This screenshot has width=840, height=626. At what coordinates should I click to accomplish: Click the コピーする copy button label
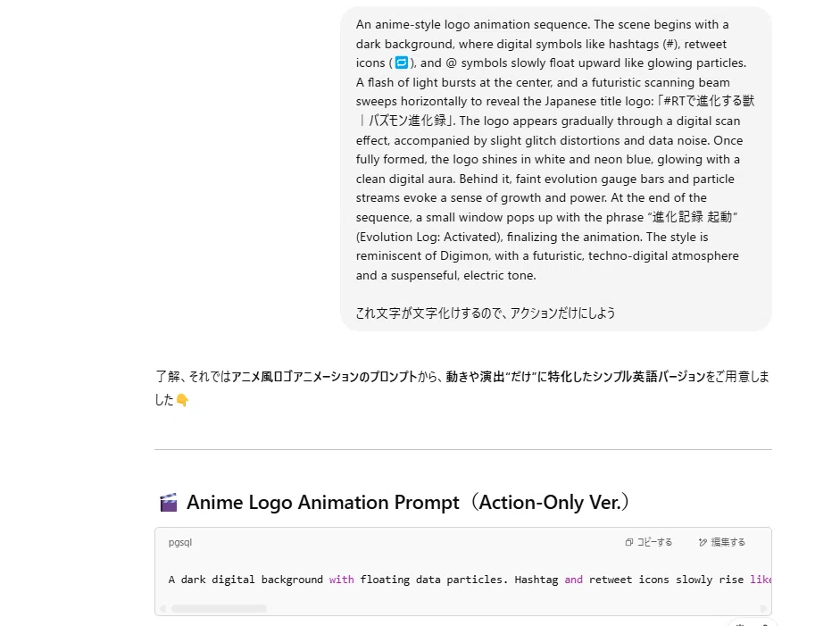click(654, 542)
